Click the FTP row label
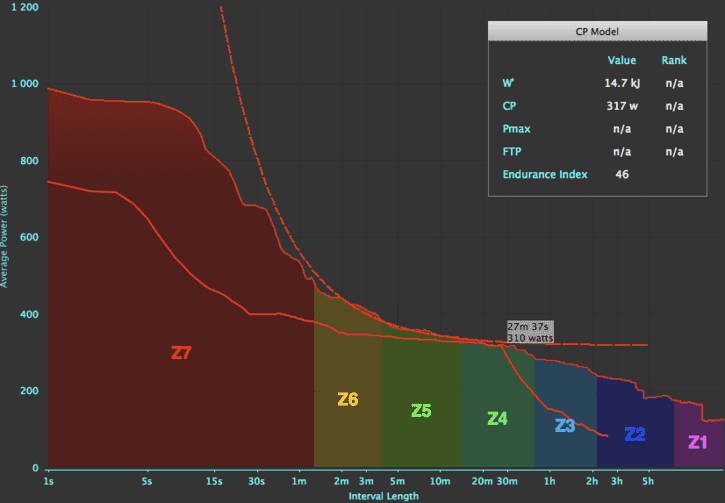 pyautogui.click(x=511, y=152)
